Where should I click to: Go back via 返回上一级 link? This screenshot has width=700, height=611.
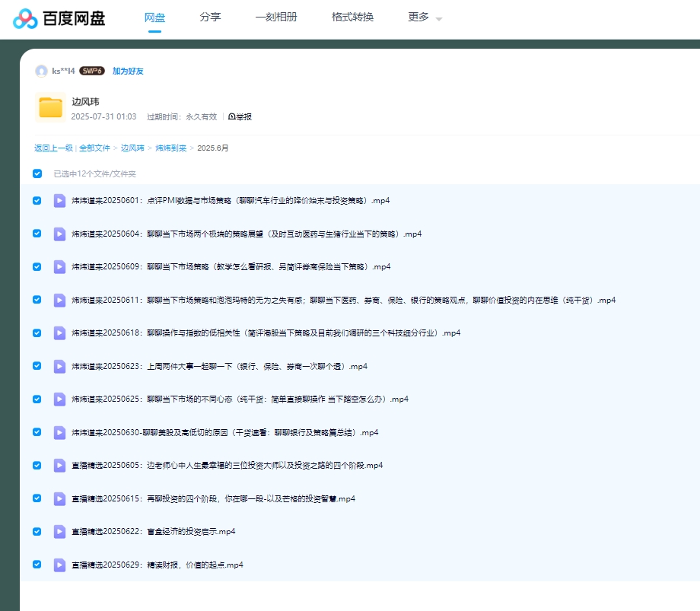[53, 148]
